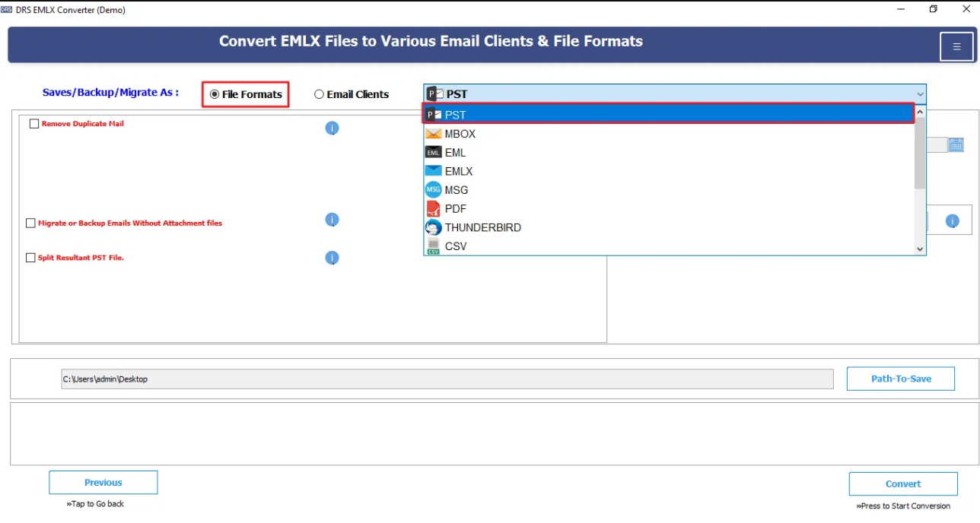Click the info icon on the right panel

[952, 220]
